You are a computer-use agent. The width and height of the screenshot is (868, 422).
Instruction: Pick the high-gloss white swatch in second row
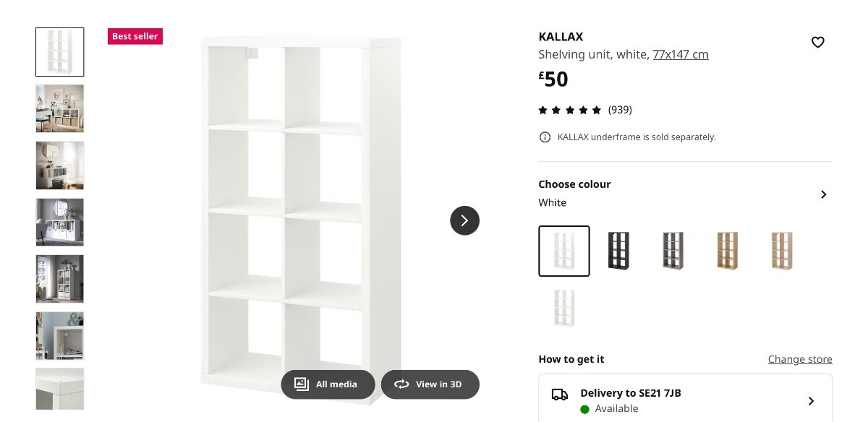click(x=564, y=309)
